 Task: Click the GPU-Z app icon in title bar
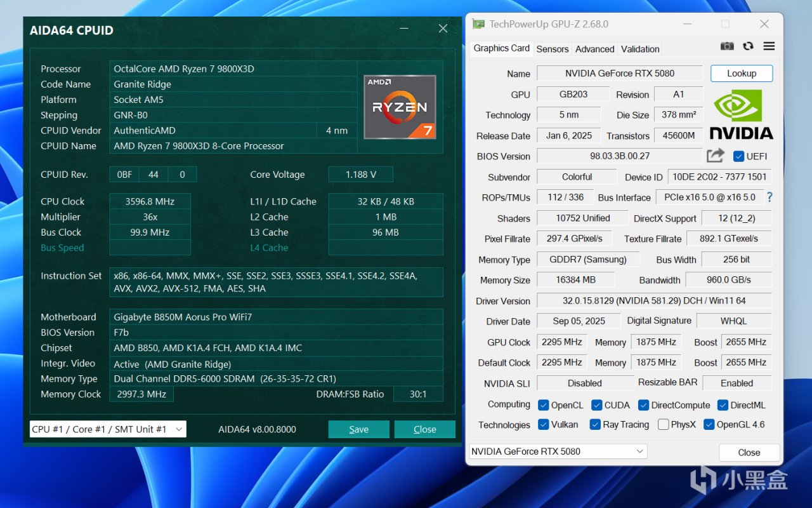tap(478, 24)
